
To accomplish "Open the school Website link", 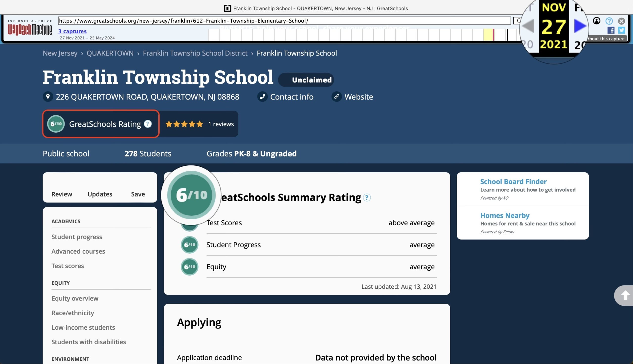I will tap(359, 97).
